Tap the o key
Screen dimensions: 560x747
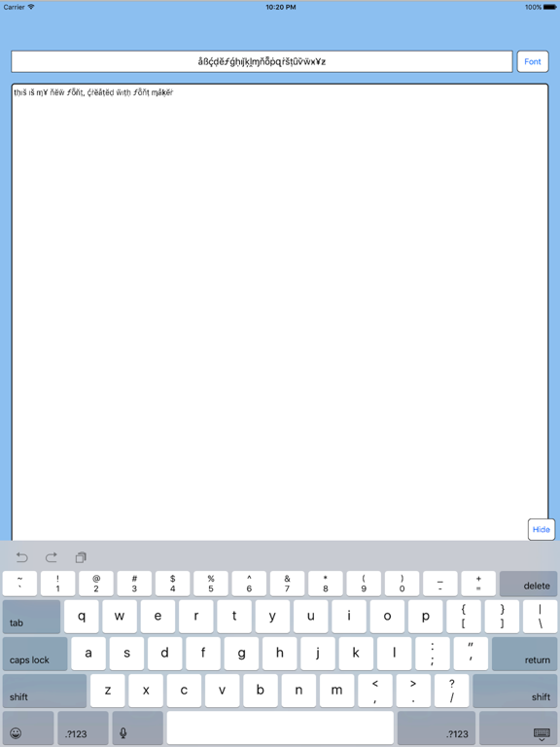(387, 617)
